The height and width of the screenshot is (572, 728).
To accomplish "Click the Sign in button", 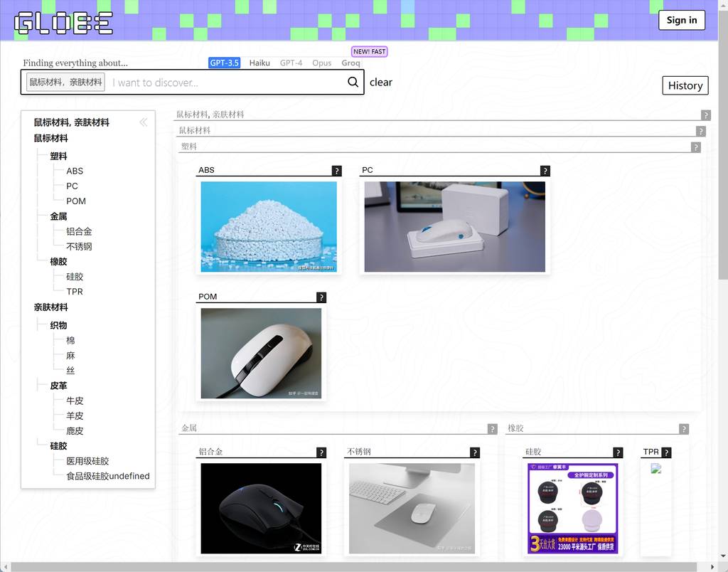I will 681,20.
